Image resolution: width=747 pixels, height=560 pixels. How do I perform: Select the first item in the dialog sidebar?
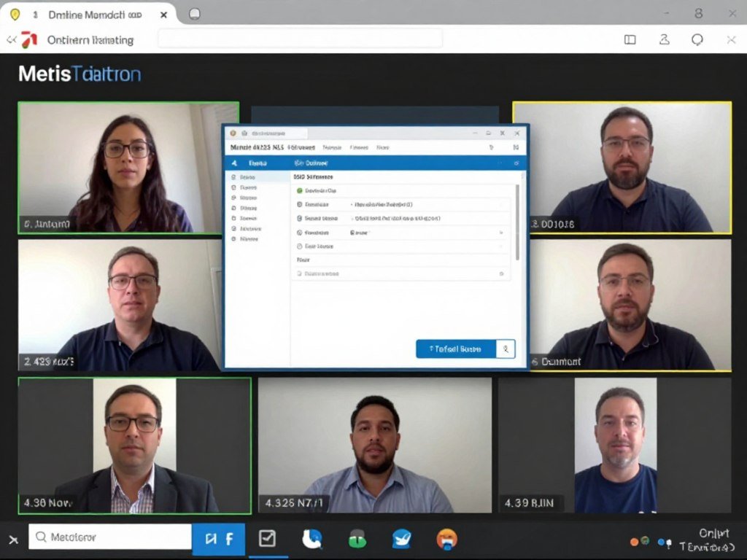coord(248,177)
